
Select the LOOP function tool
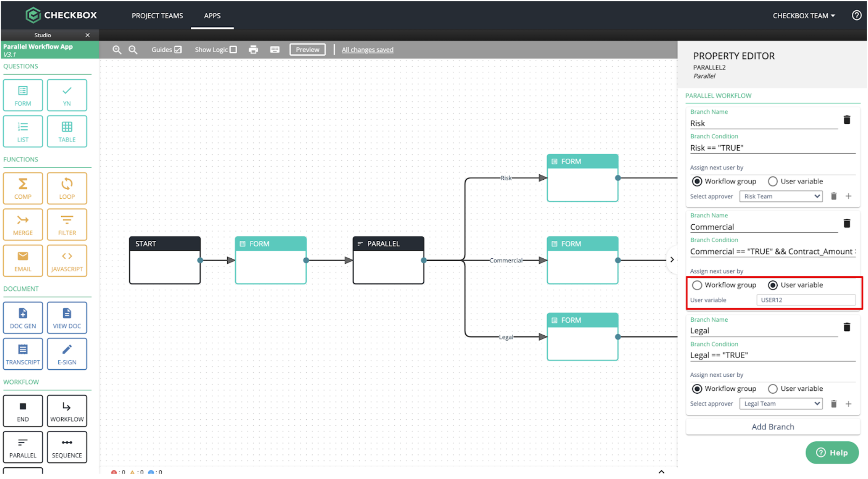(x=67, y=188)
